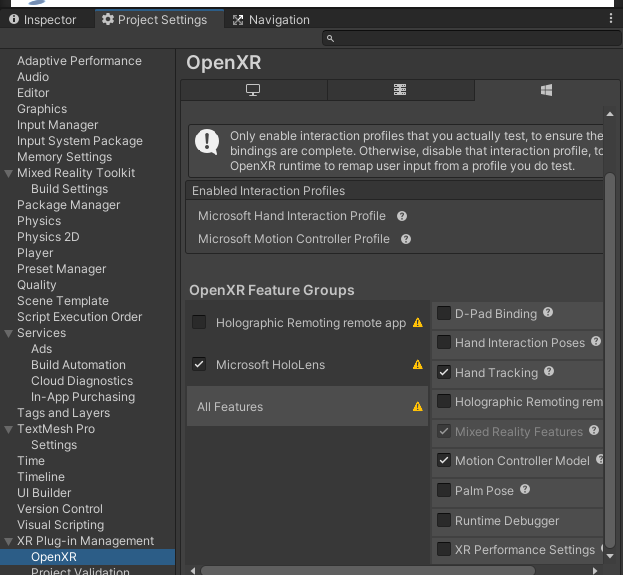The image size is (623, 575).
Task: Collapse the Services tree node
Action: [x=8, y=333]
